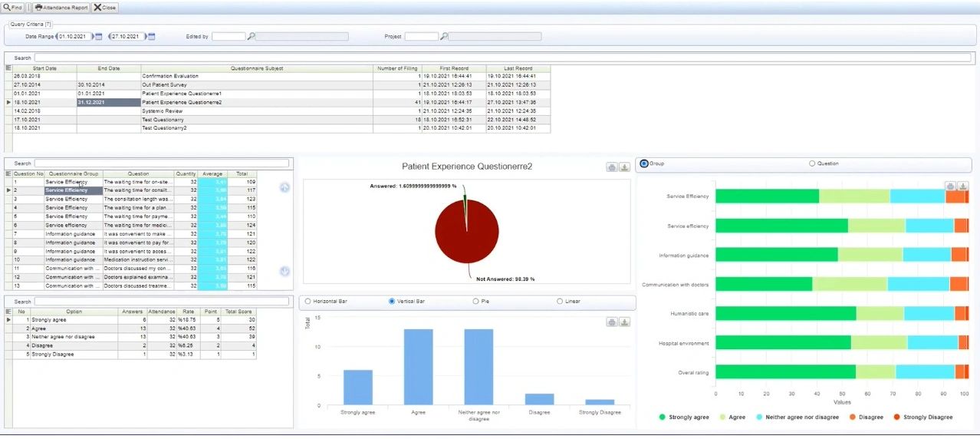Toggle Strongly agree legend swatch
Viewport: 980px width, 439px height.
click(663, 417)
